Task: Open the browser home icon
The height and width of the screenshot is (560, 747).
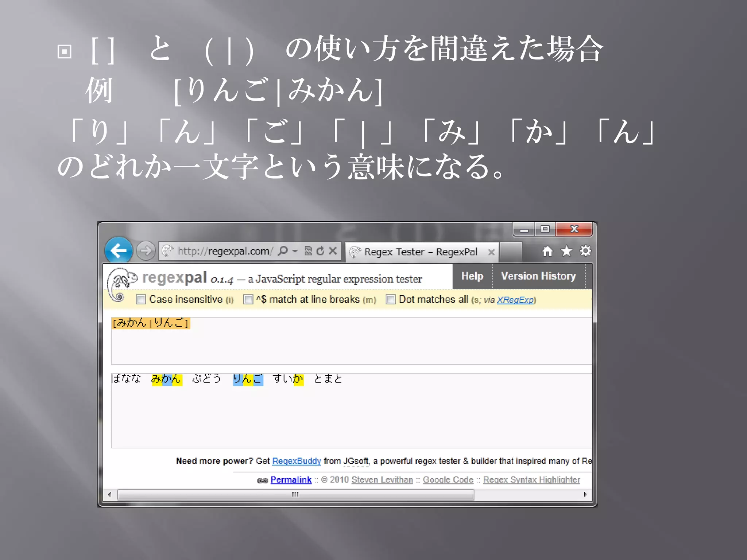Action: (547, 251)
